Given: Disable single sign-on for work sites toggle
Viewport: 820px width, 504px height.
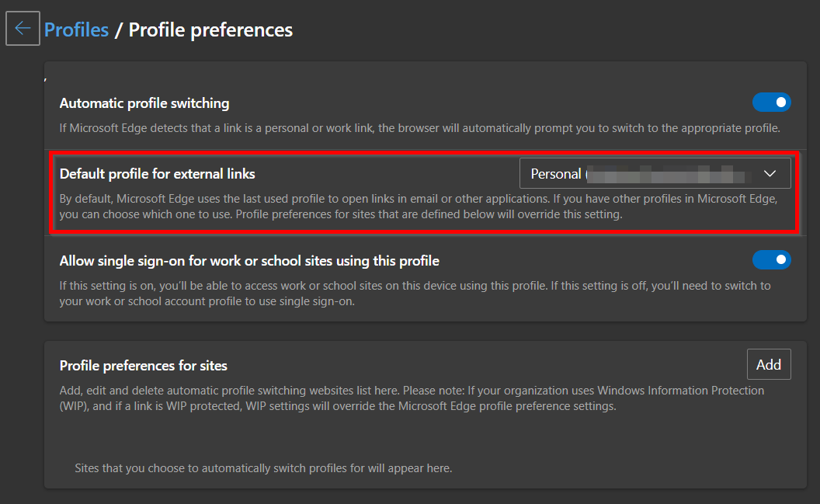Looking at the screenshot, I should (x=771, y=260).
